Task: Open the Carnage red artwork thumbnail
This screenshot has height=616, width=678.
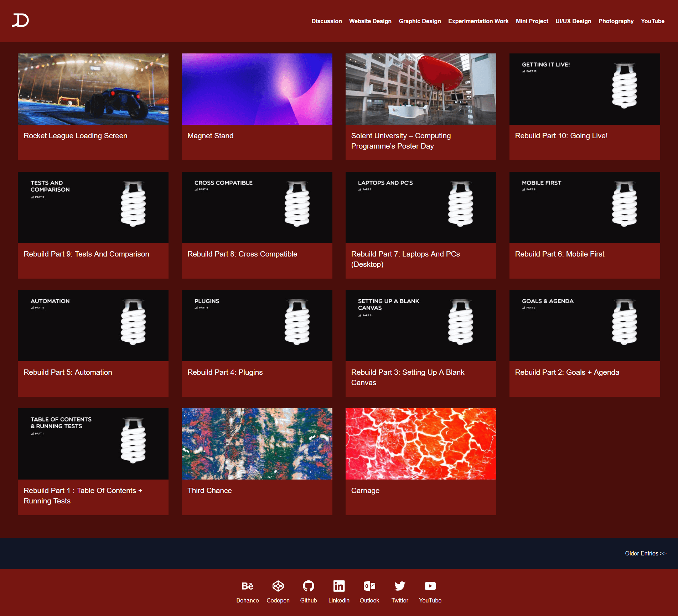Action: [420, 444]
